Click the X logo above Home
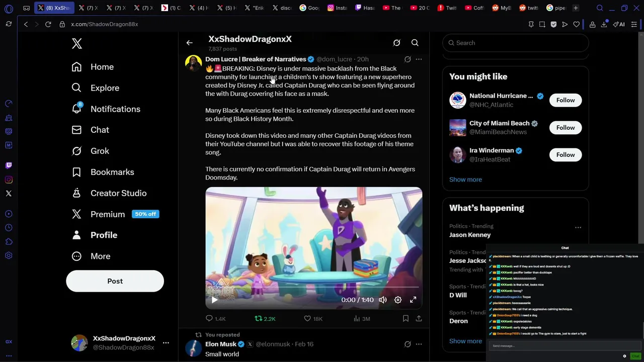644x362 pixels. pyautogui.click(x=76, y=44)
